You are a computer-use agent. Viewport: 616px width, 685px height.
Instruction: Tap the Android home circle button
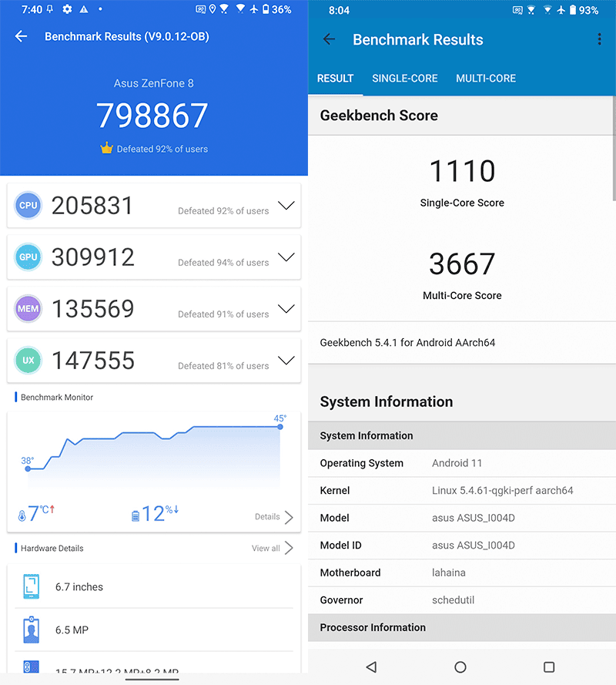point(460,667)
